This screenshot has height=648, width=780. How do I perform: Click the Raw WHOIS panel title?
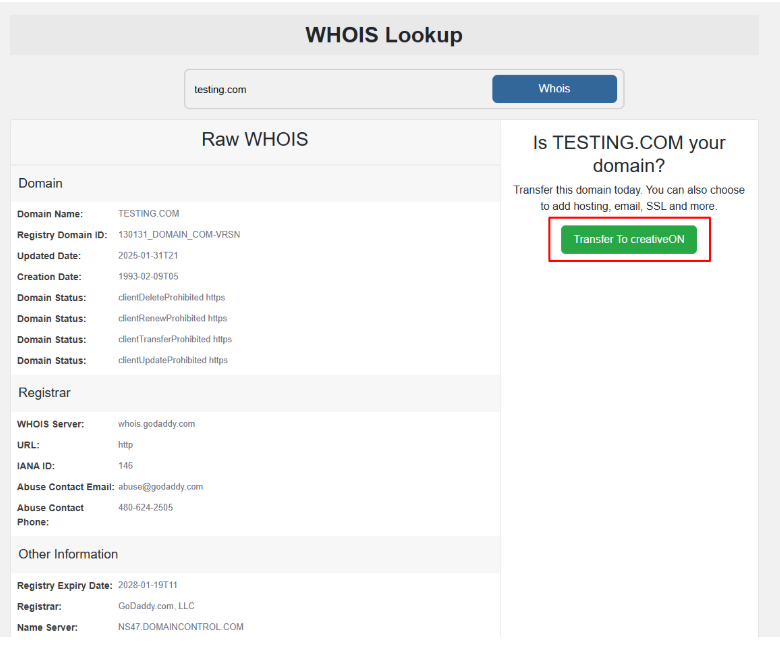click(255, 140)
